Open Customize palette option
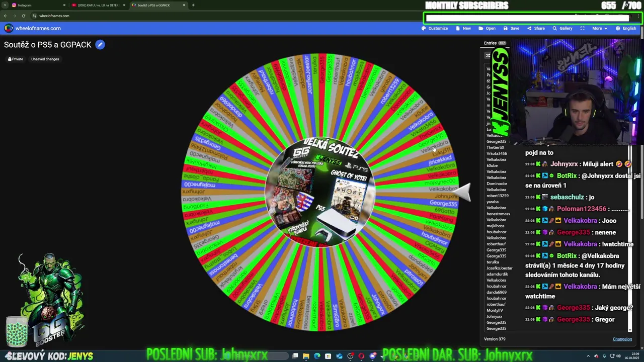Viewport: 644px width, 362px height. tap(435, 28)
